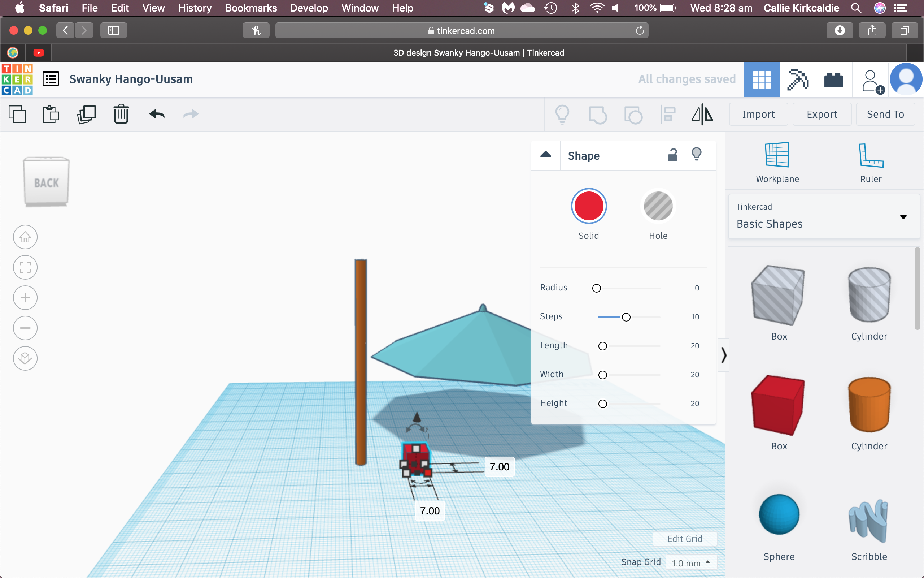Open the View menu

[x=153, y=8]
